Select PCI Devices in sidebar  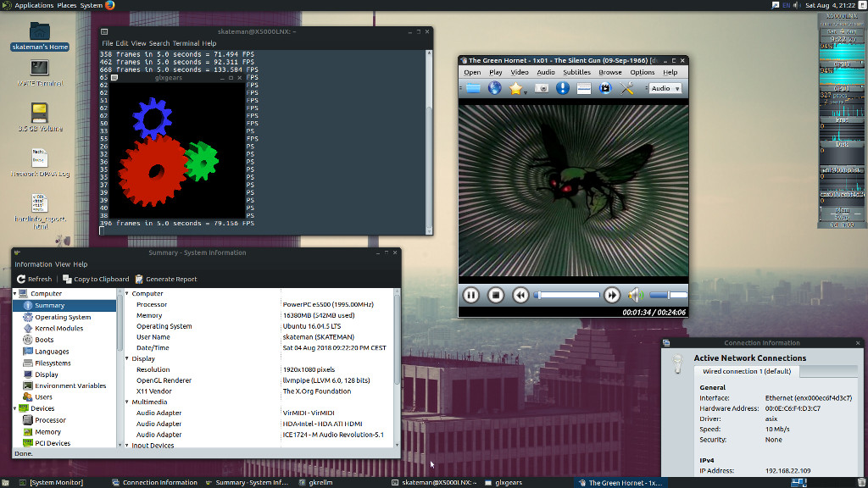click(x=53, y=443)
